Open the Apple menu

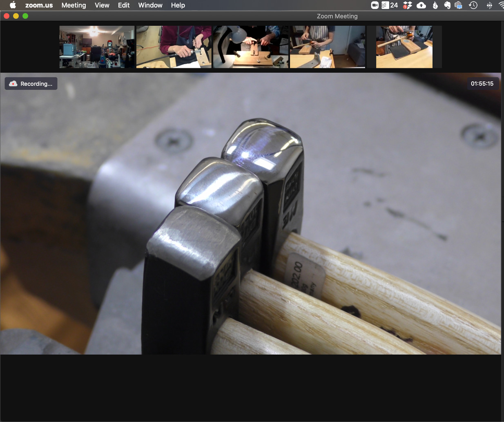coord(13,5)
